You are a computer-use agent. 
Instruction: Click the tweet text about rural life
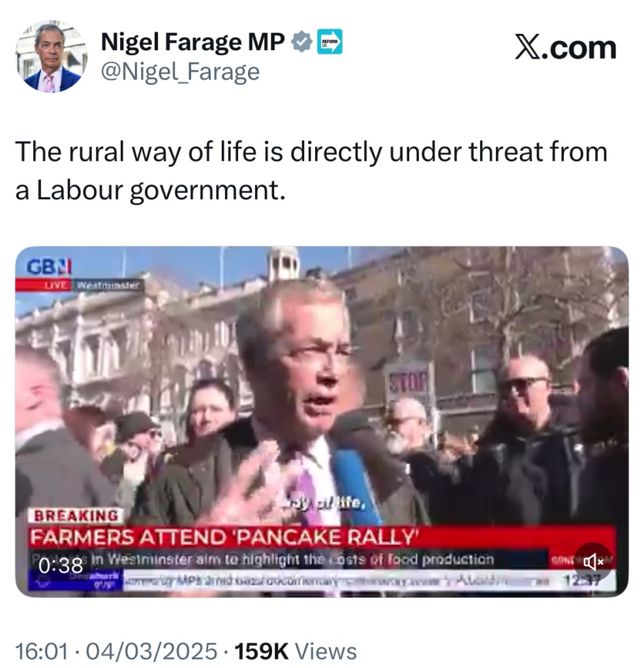click(311, 170)
